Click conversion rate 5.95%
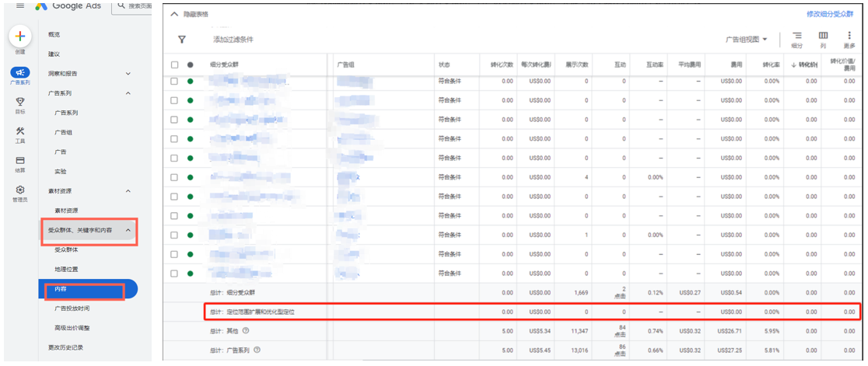 click(x=771, y=330)
